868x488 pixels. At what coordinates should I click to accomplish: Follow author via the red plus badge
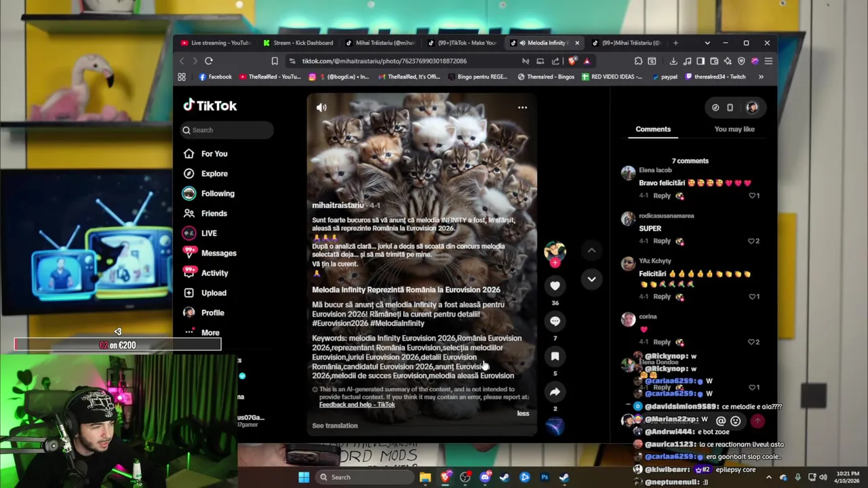[555, 262]
